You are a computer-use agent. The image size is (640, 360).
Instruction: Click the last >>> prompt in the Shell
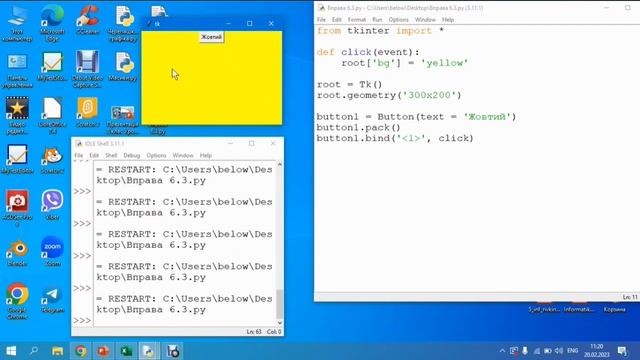[82, 320]
